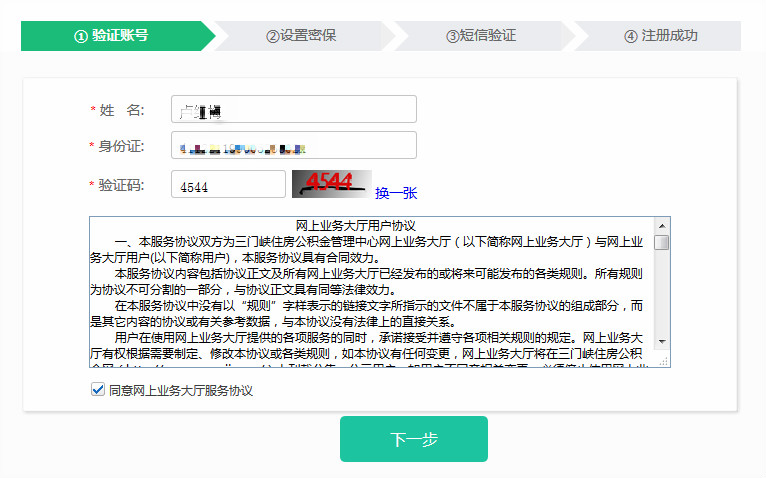Click the 验证账号 step one tab
The height and width of the screenshot is (478, 766).
click(111, 35)
